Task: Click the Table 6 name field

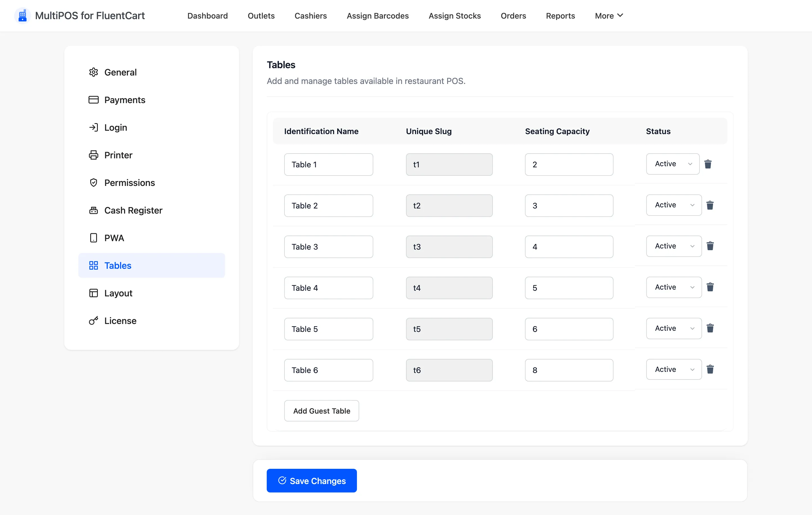Action: (x=328, y=370)
